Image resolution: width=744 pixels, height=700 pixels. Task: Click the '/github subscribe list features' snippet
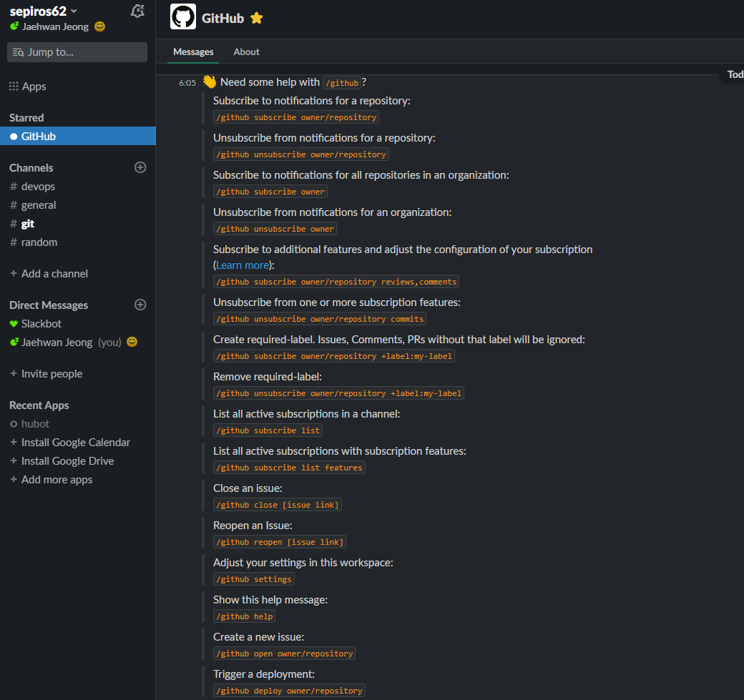290,468
